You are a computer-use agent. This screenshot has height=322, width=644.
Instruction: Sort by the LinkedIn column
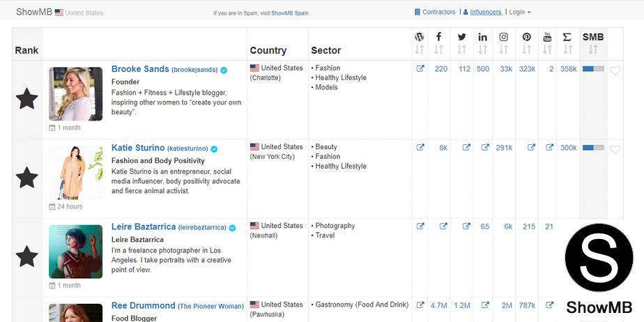(x=482, y=49)
